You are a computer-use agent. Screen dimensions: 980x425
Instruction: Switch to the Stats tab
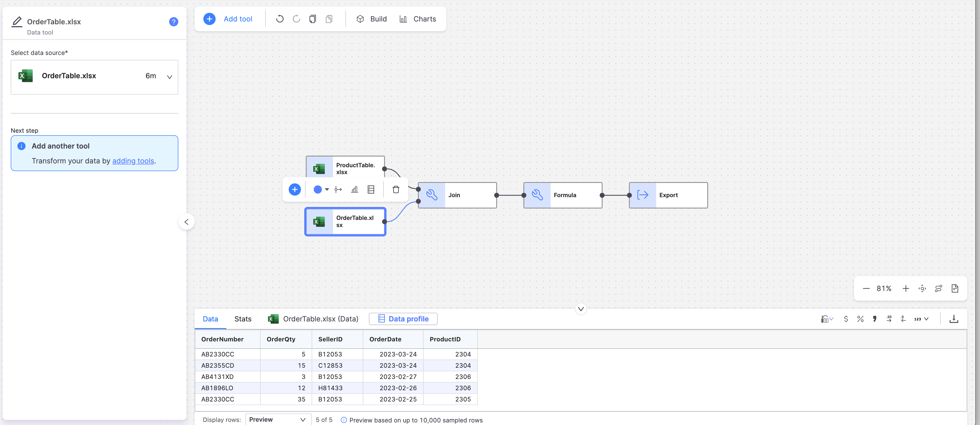[243, 319]
